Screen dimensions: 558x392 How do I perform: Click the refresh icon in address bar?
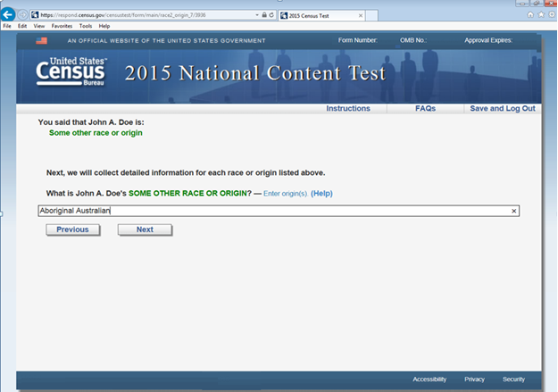(271, 15)
